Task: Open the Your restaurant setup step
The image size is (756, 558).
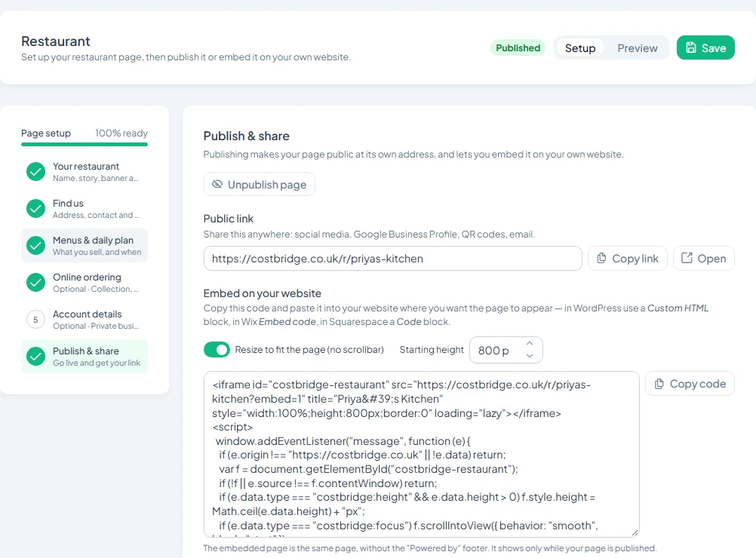Action: [x=85, y=171]
